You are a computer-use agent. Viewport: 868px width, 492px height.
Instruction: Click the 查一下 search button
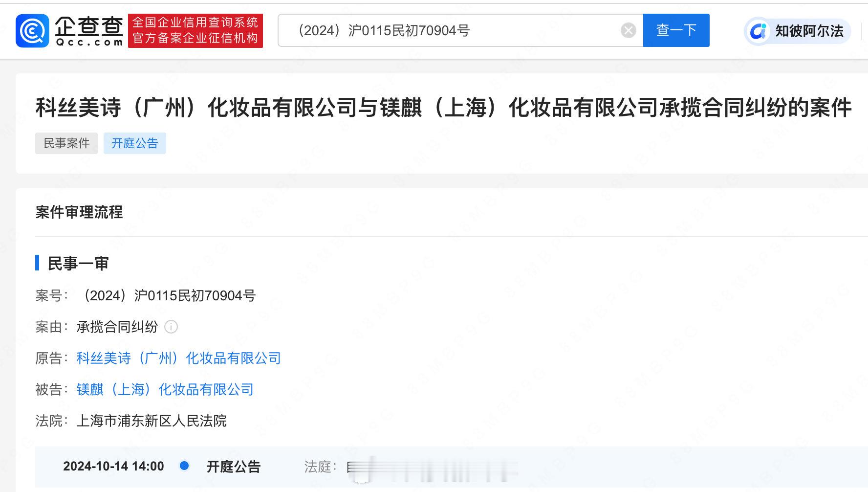(x=676, y=30)
